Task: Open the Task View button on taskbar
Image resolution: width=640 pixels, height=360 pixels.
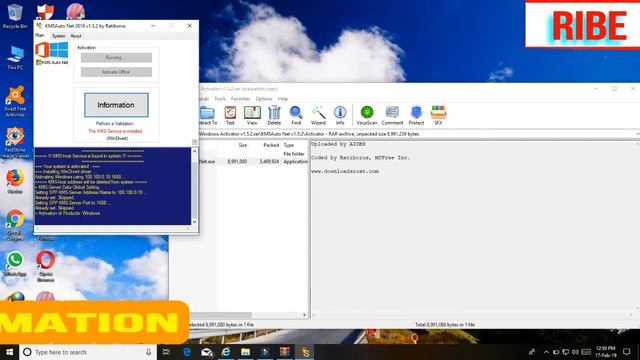Action: [x=167, y=352]
